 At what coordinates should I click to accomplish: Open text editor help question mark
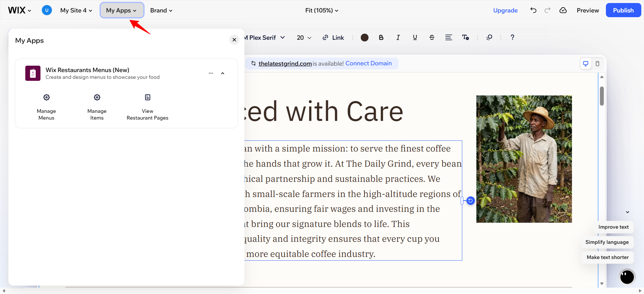pyautogui.click(x=512, y=37)
